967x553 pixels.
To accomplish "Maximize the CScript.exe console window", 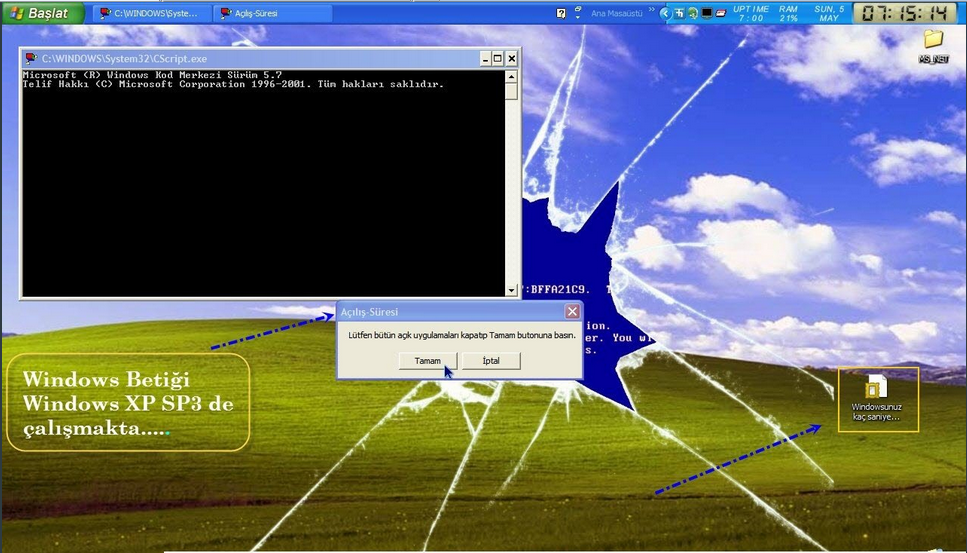I will 498,59.
